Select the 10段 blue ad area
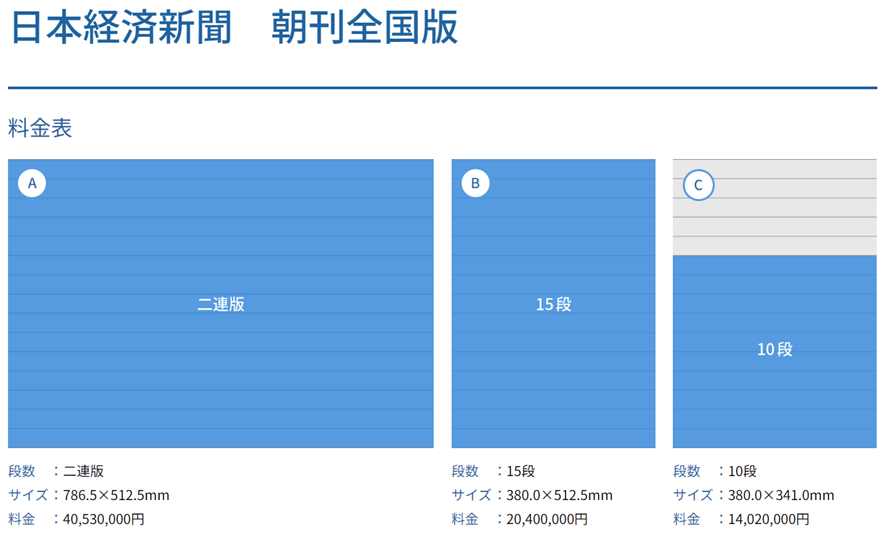 coord(775,351)
